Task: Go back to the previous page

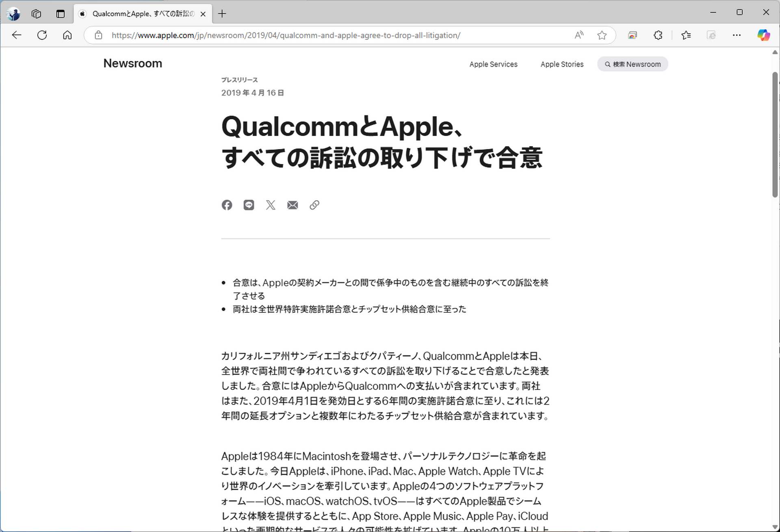Action: (x=17, y=35)
